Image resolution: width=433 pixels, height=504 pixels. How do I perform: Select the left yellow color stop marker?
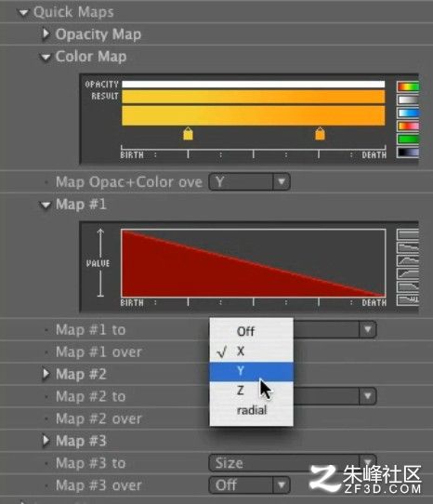pyautogui.click(x=188, y=133)
